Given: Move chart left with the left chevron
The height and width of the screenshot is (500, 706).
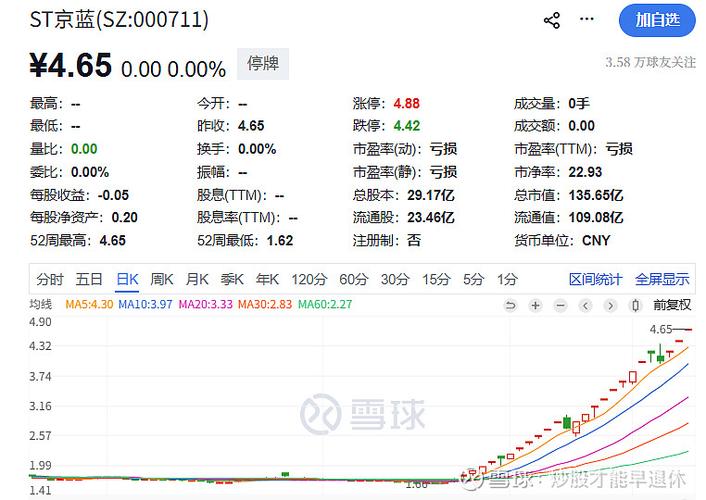Looking at the screenshot, I should point(585,306).
